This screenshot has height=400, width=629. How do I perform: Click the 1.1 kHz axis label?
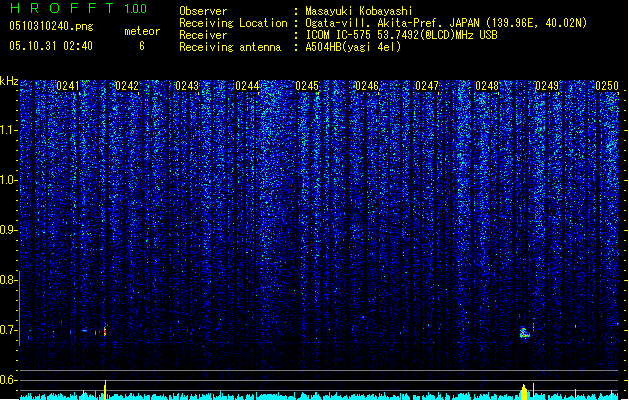8,130
